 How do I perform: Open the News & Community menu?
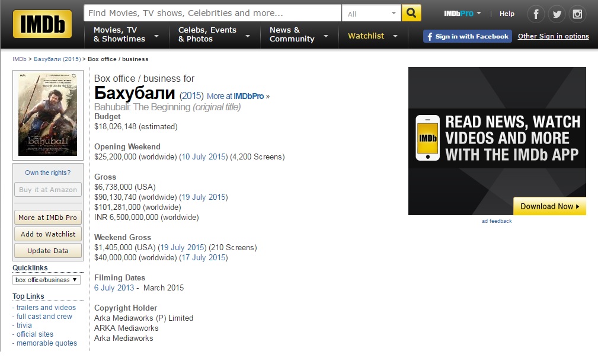299,35
